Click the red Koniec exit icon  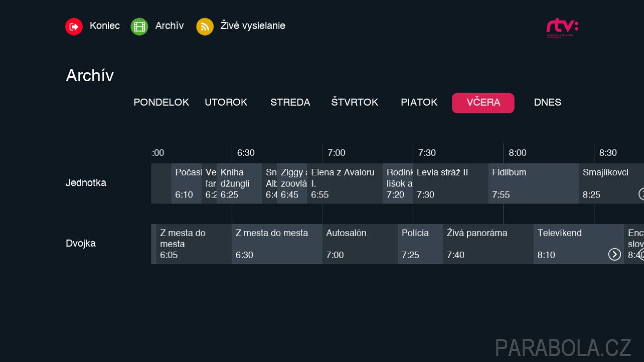click(x=74, y=26)
